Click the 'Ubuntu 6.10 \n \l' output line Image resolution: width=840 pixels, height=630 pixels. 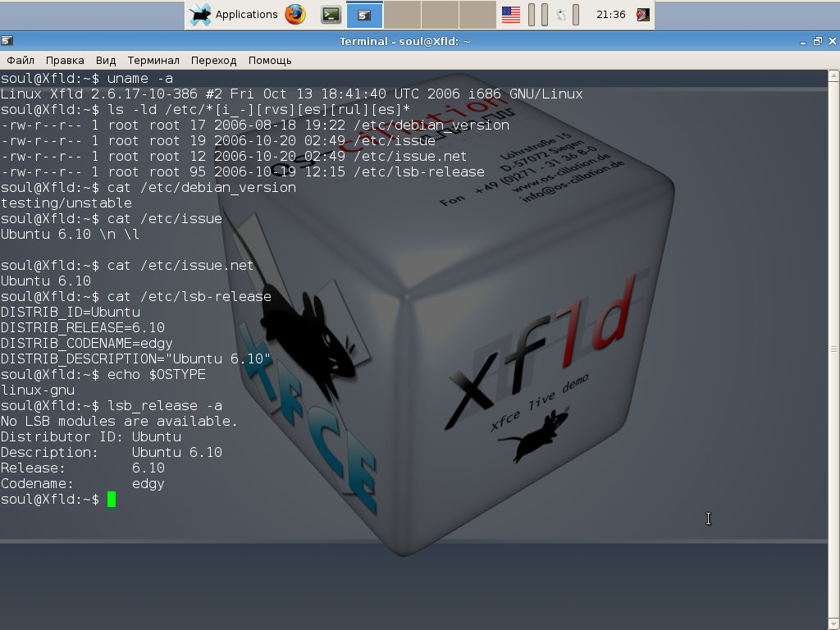pos(71,234)
